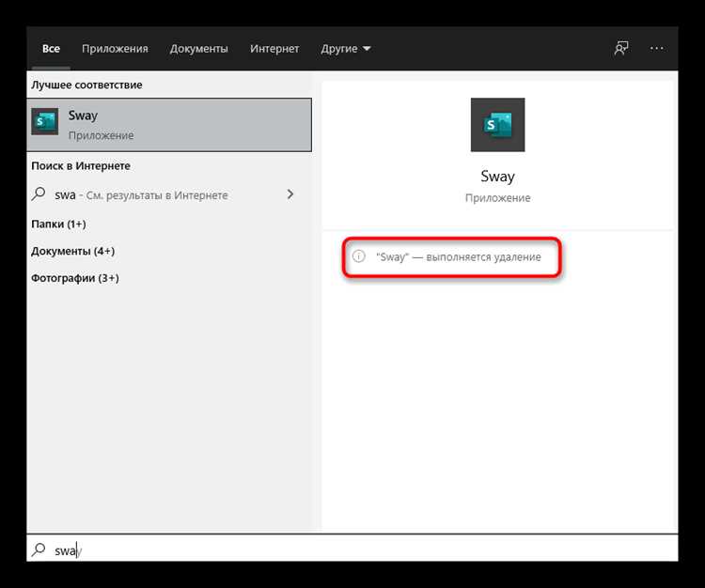Switch to the Все tab
The height and width of the screenshot is (588, 705).
click(51, 49)
